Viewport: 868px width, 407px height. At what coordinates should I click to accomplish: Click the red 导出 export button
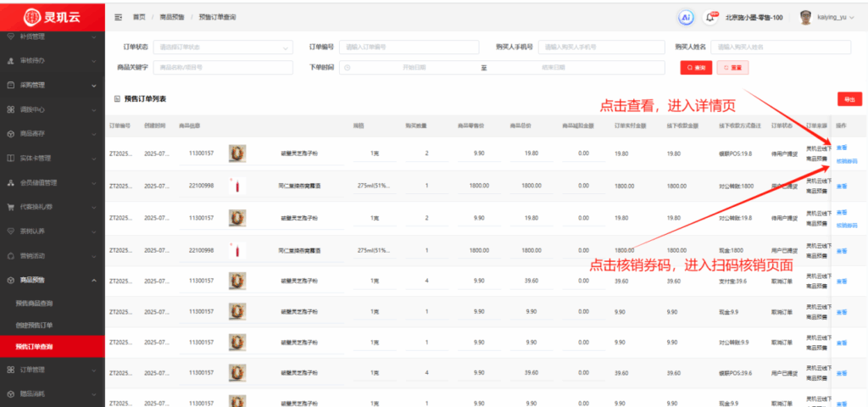point(848,99)
